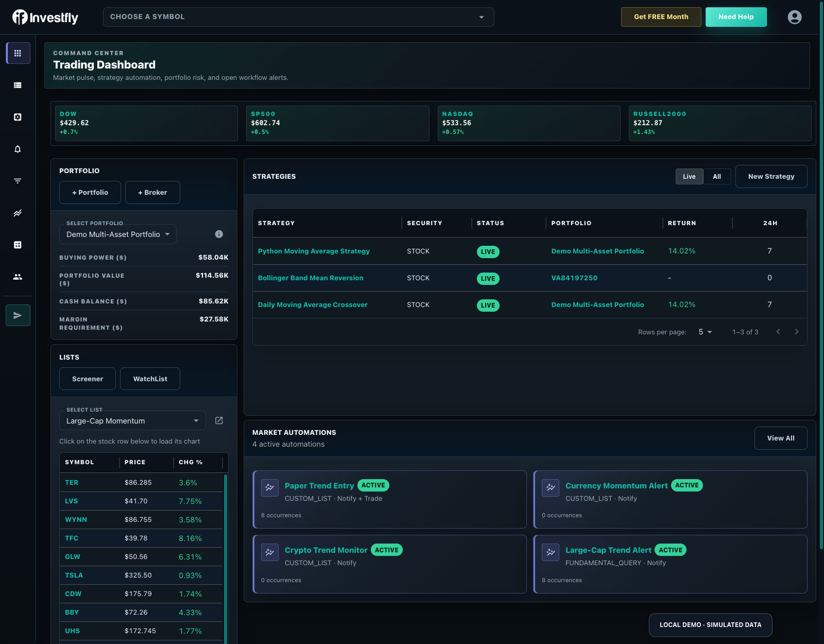824x644 pixels.
Task: Open the calculator sidebar icon
Action: coord(18,245)
